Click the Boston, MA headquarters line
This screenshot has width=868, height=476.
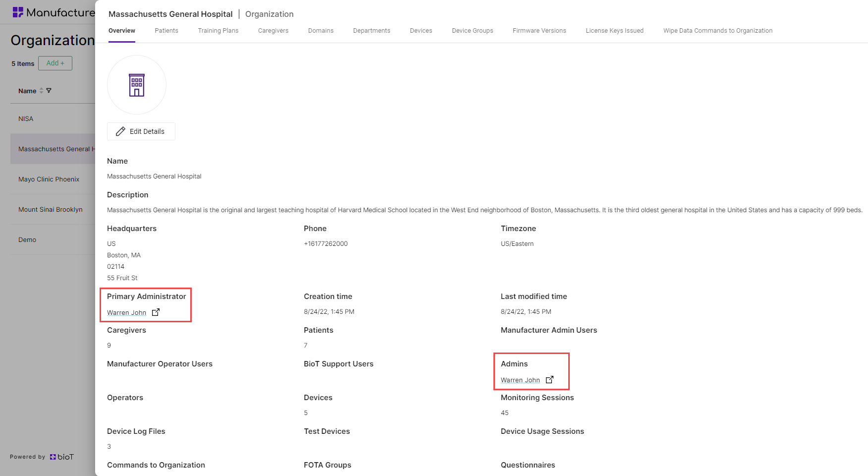pos(124,255)
